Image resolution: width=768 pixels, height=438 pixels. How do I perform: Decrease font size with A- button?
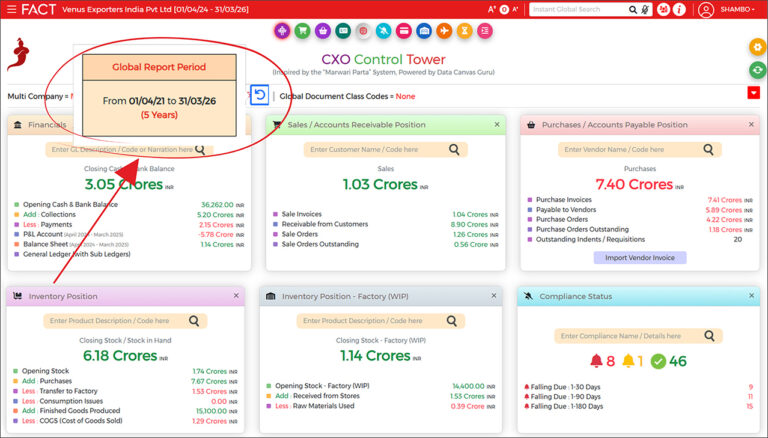(x=515, y=9)
